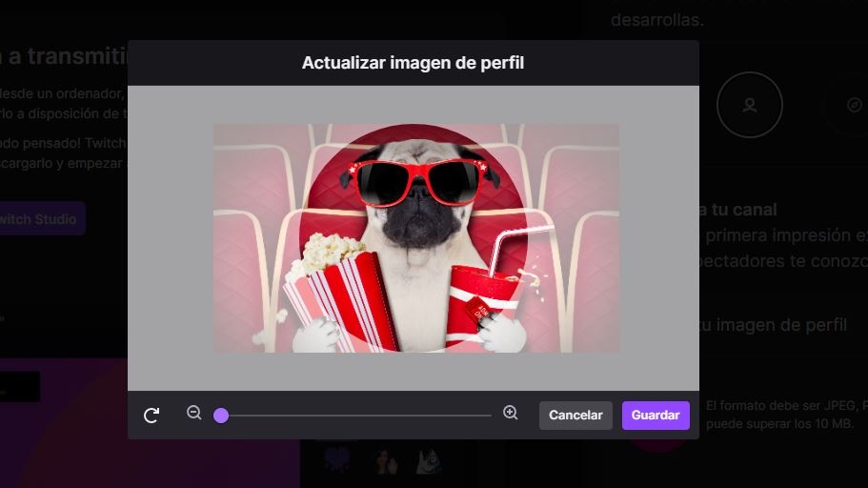This screenshot has height=488, width=868.
Task: Click the compass icon in the background page
Action: pyautogui.click(x=854, y=105)
